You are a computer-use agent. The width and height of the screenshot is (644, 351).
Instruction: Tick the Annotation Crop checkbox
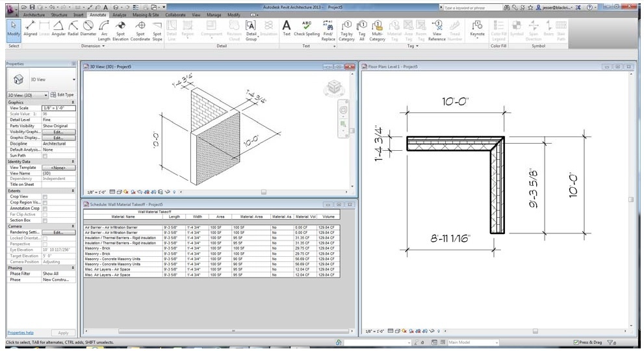[45, 208]
